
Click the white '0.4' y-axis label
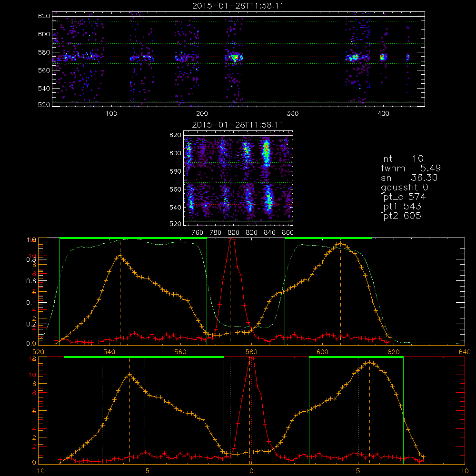coord(31,303)
